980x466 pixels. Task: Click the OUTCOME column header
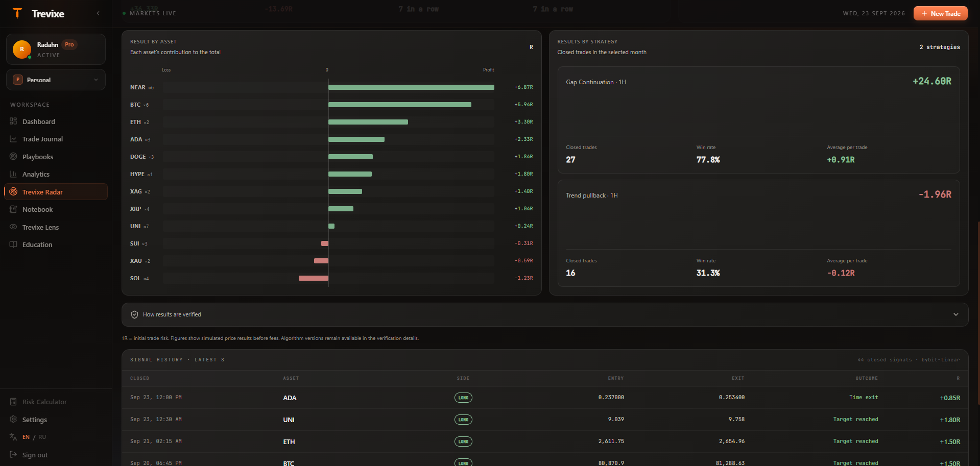(867, 378)
